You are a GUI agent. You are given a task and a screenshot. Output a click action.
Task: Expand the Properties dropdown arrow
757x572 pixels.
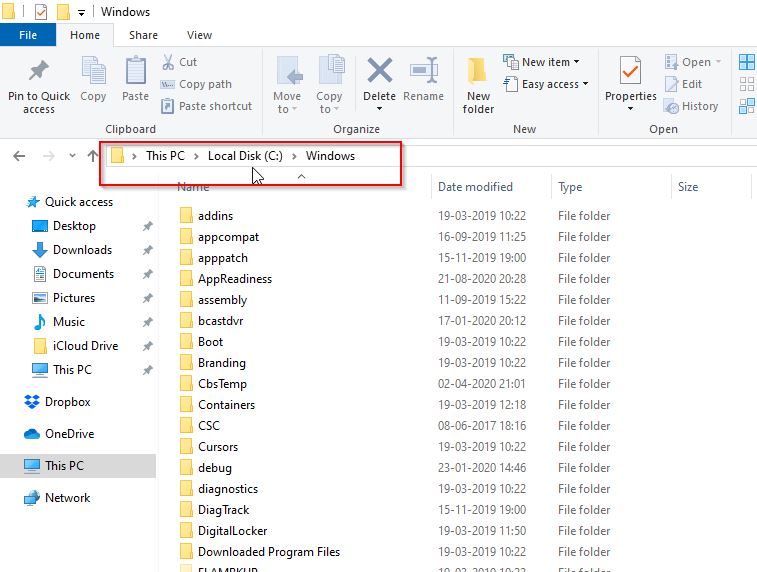click(631, 109)
